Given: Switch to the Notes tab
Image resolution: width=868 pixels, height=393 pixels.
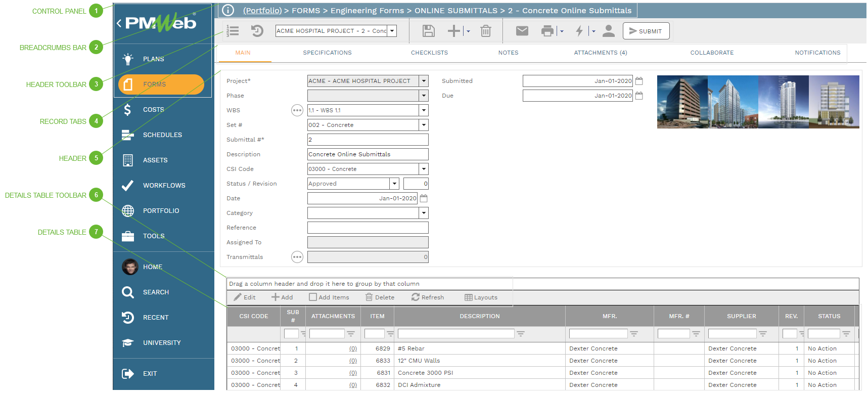Looking at the screenshot, I should tap(508, 53).
